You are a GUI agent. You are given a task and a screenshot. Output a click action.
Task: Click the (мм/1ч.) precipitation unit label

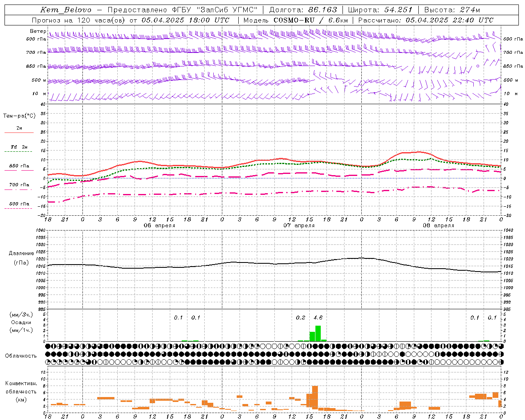point(21,330)
